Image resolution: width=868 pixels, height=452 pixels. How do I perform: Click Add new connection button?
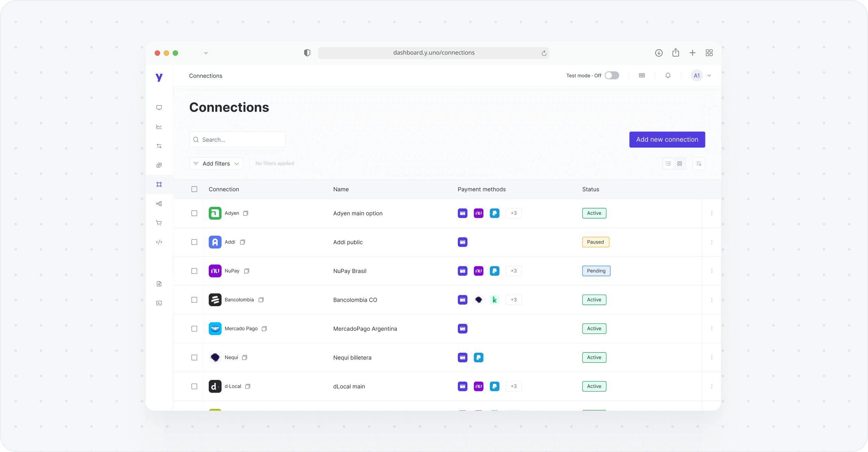pos(667,140)
